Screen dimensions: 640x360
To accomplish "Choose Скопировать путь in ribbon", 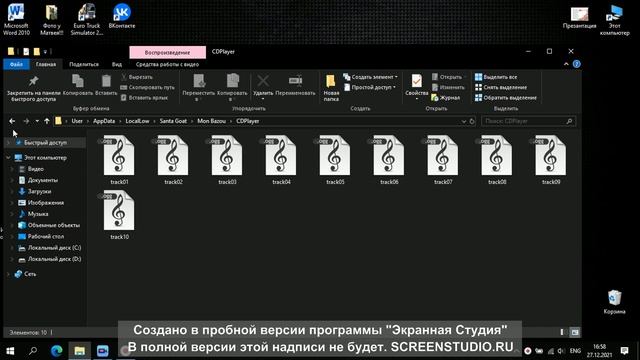I will pos(147,87).
